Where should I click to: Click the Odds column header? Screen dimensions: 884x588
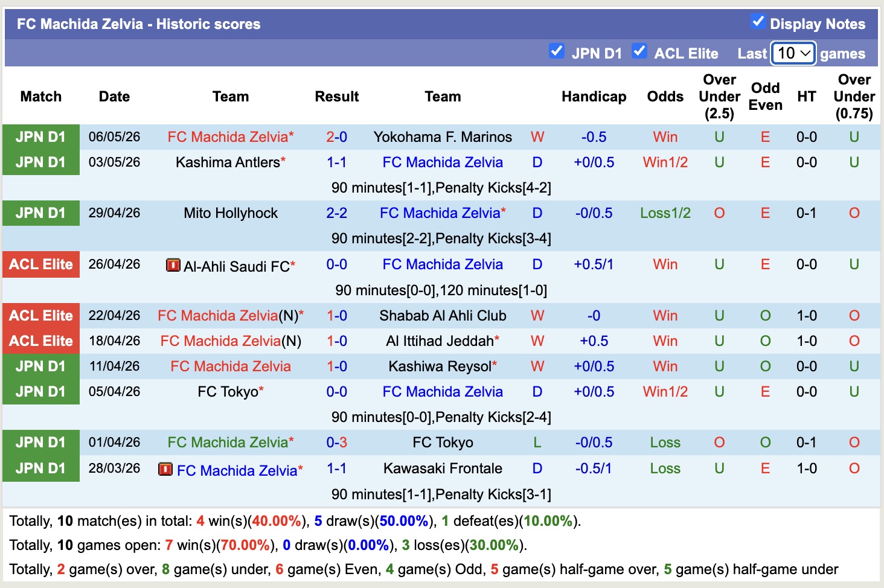tap(665, 97)
